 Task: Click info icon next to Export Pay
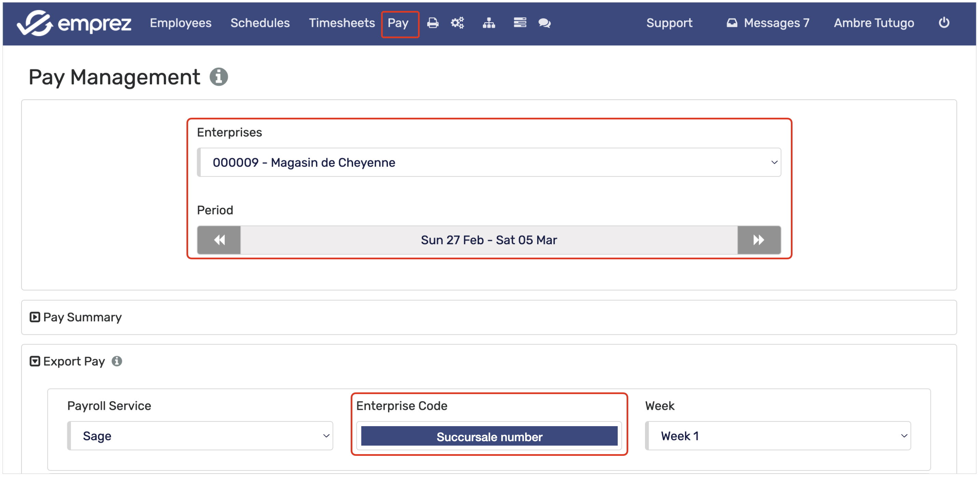point(117,361)
